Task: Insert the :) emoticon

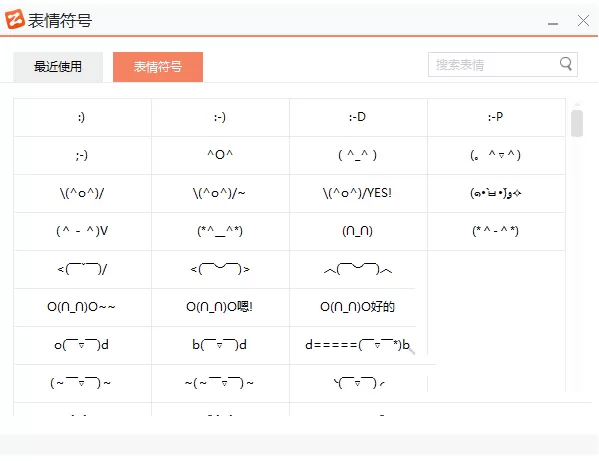Action: pos(83,117)
